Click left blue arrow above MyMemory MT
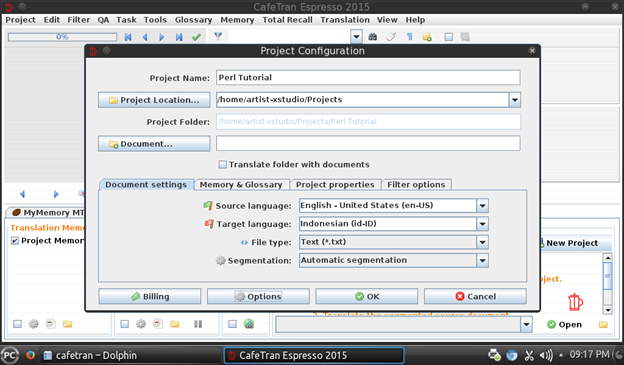Viewport: 624px width, 365px height. (22, 194)
